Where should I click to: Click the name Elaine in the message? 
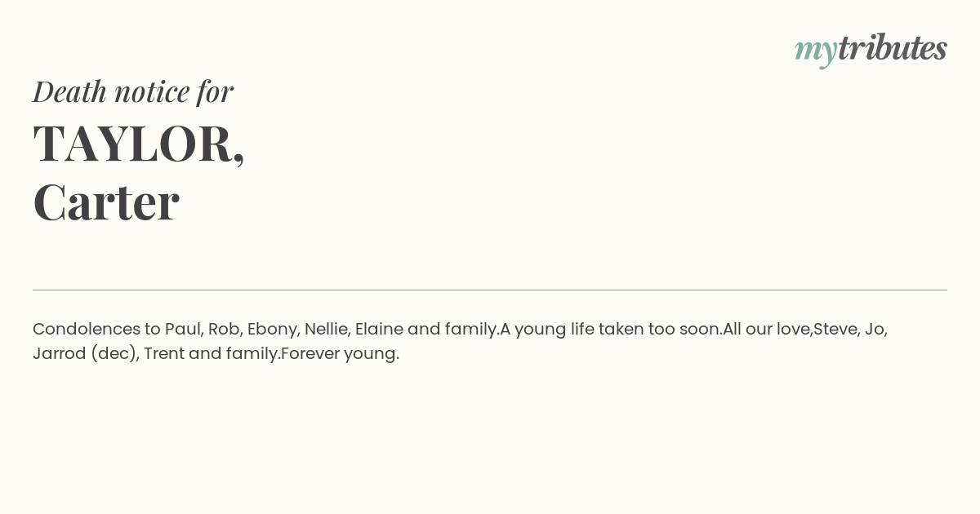[379, 329]
